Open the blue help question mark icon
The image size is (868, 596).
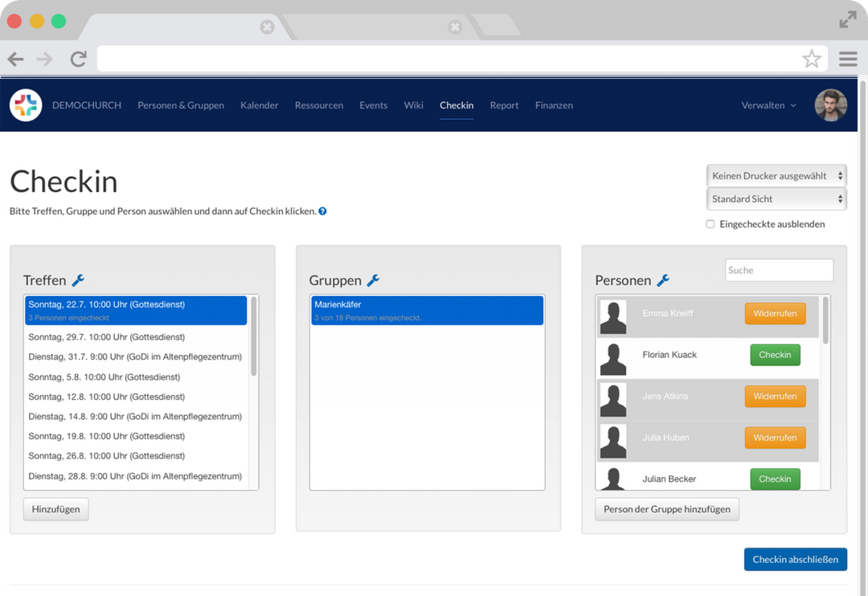(322, 212)
